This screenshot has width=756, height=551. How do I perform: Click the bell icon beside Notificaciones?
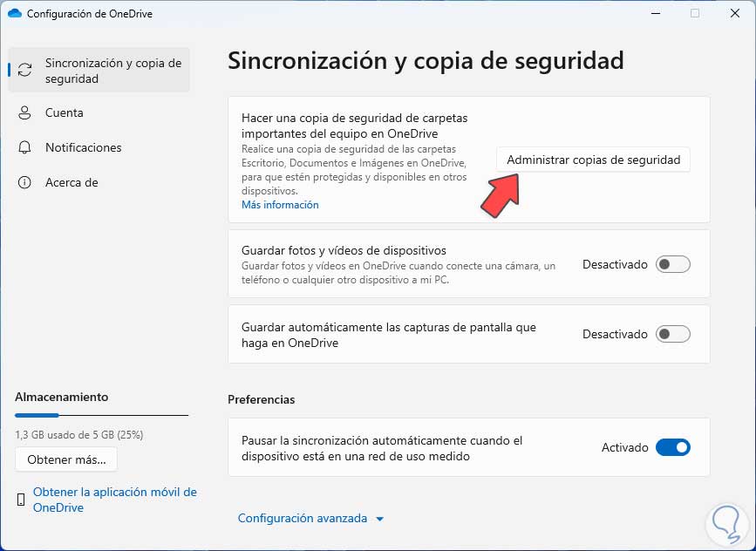24,147
